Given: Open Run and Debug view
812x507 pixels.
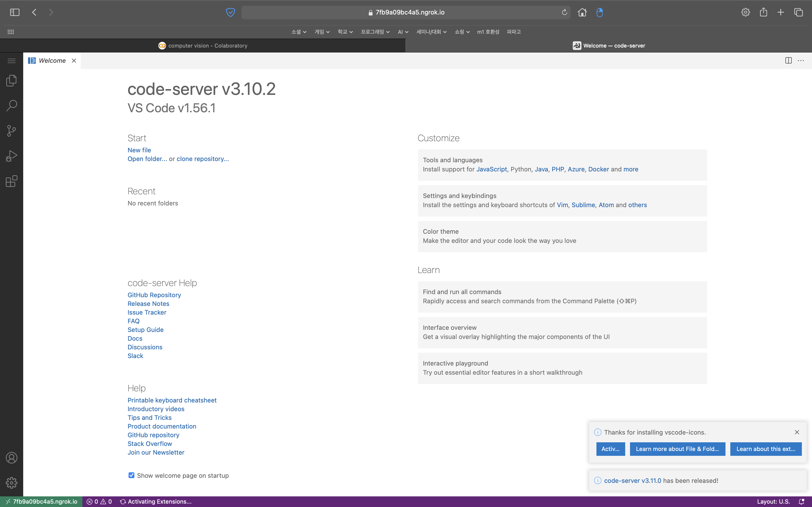Looking at the screenshot, I should pos(11,156).
